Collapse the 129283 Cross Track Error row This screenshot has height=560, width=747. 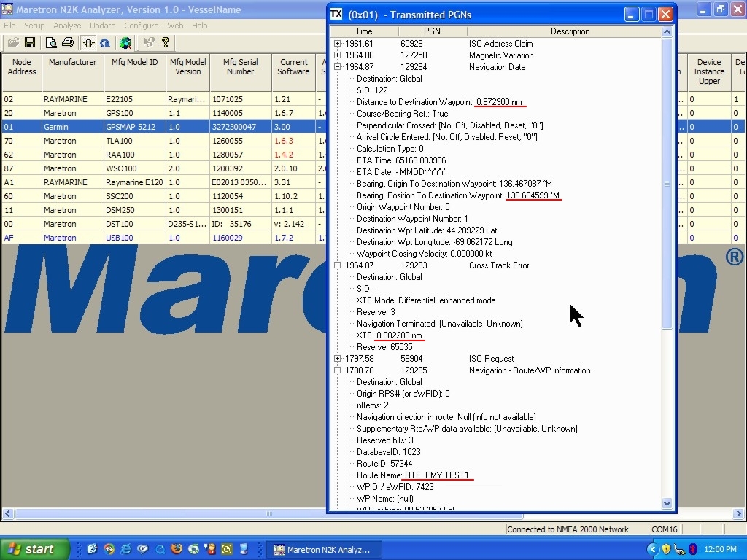[337, 265]
